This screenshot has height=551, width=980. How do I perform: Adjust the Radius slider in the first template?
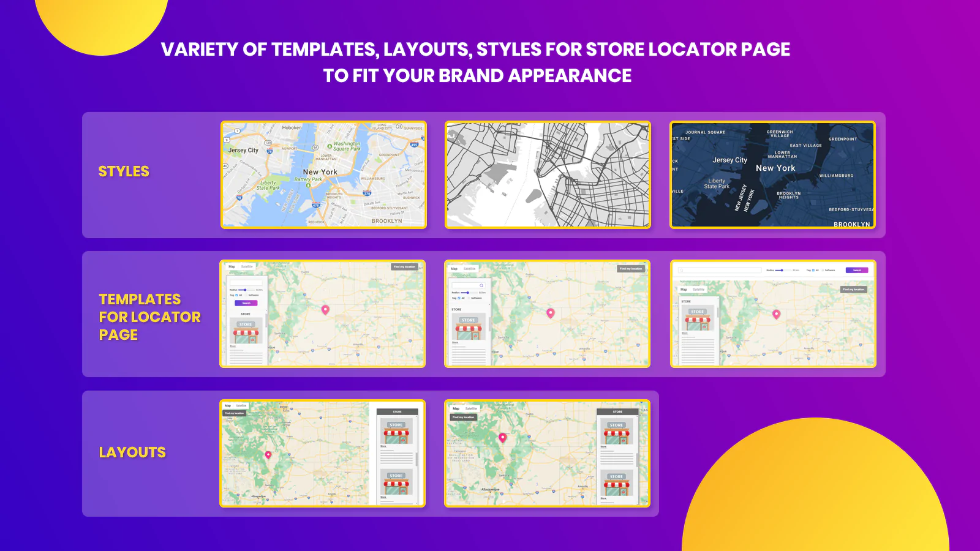(244, 290)
